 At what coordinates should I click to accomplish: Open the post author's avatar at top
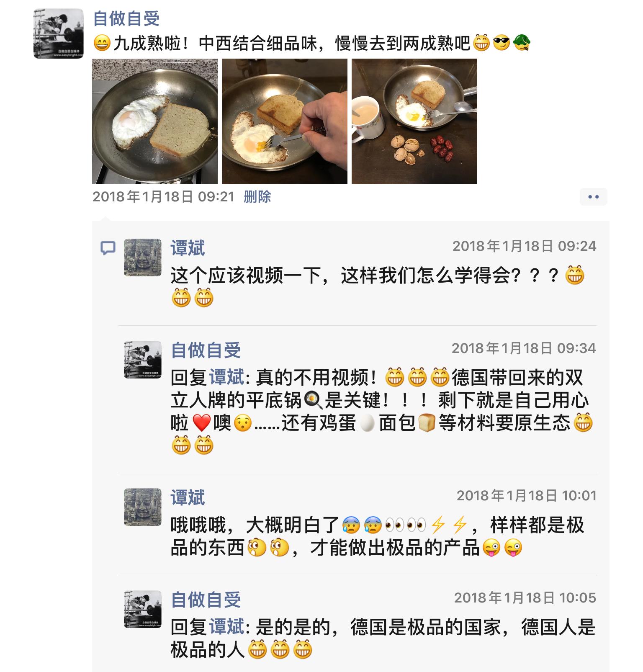point(59,33)
